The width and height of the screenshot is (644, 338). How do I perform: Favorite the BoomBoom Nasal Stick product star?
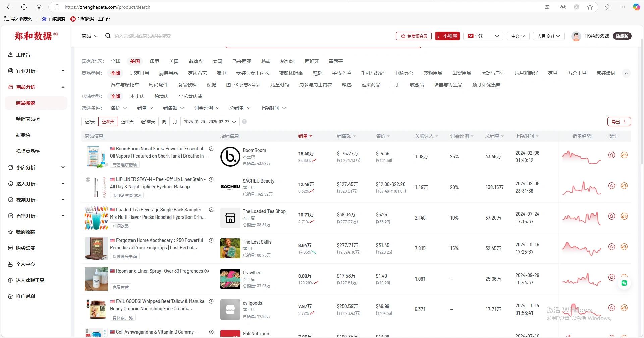click(x=612, y=155)
